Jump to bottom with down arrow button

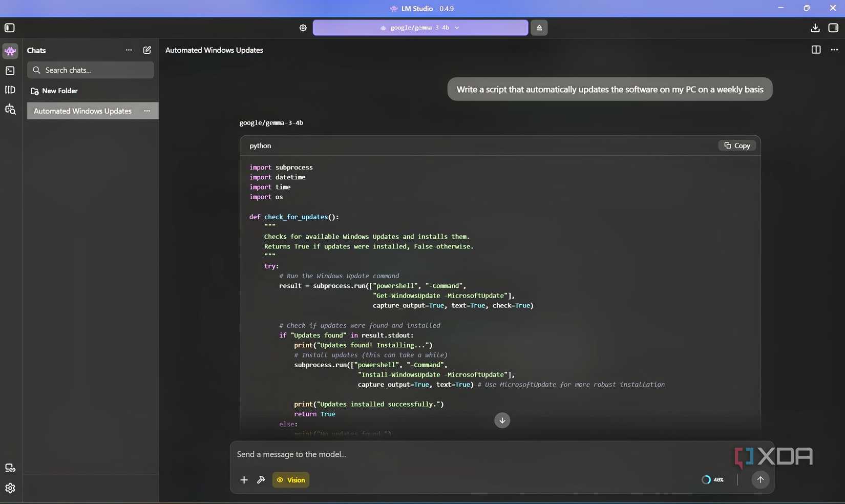pos(502,421)
